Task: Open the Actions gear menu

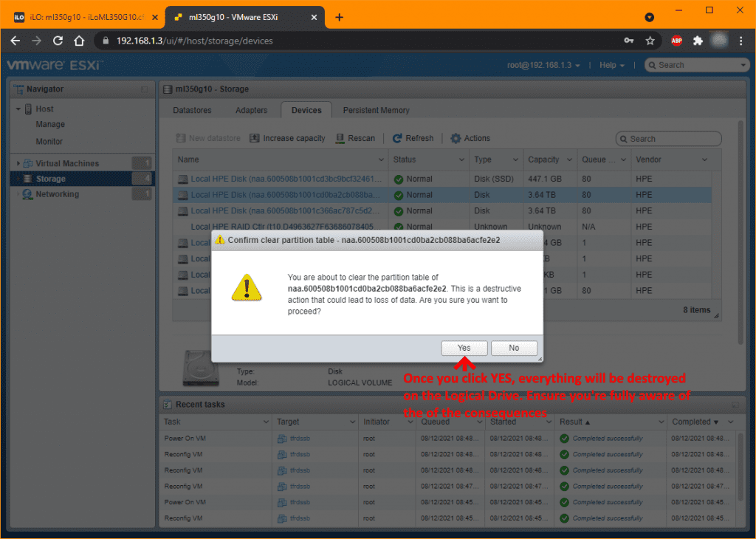Action: [x=456, y=138]
